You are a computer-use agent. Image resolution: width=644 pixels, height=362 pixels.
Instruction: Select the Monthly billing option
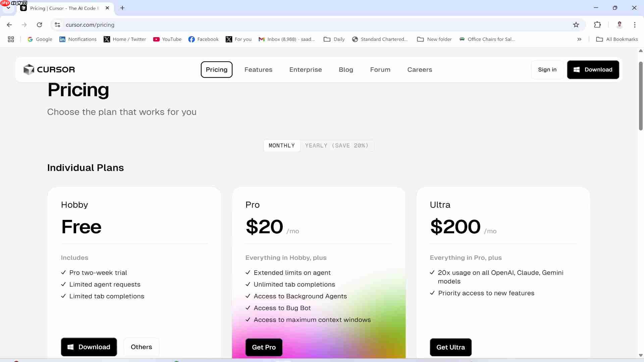tap(281, 145)
